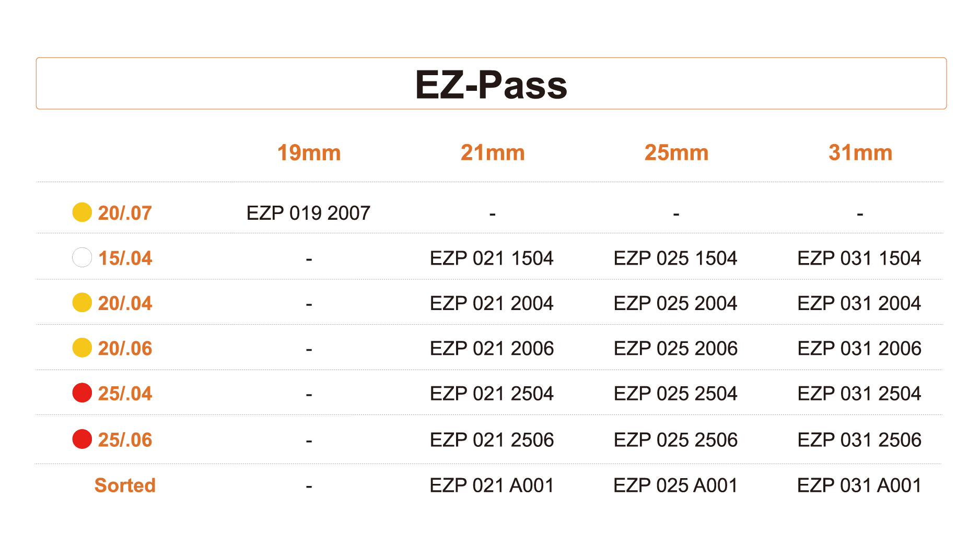Select the 19mm column header
Image resolution: width=980 pixels, height=558 pixels.
click(x=309, y=153)
